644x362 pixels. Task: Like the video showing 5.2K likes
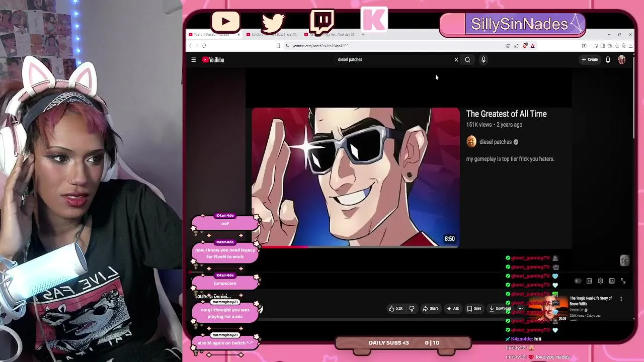[396, 309]
